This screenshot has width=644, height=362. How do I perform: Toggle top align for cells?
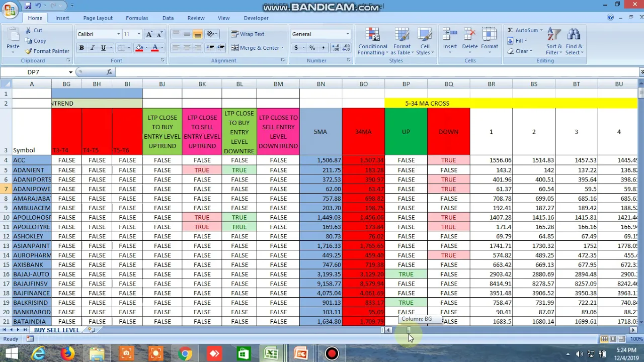point(176,34)
